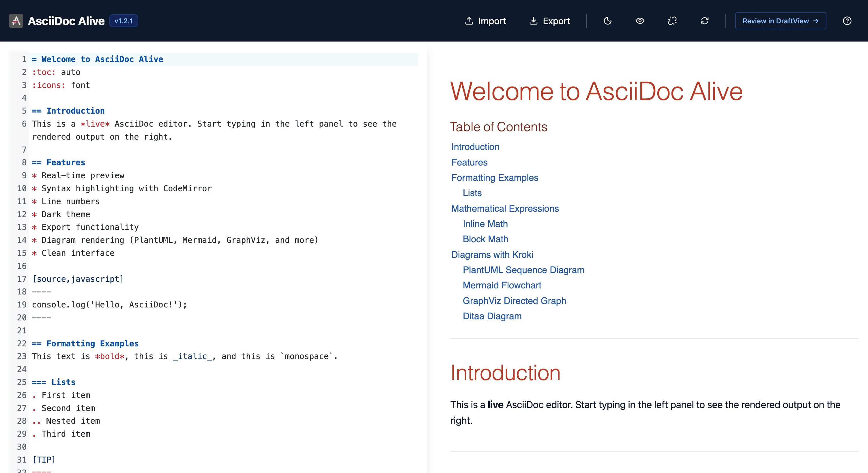Open Lists TOC link
The height and width of the screenshot is (473, 868).
(x=472, y=193)
